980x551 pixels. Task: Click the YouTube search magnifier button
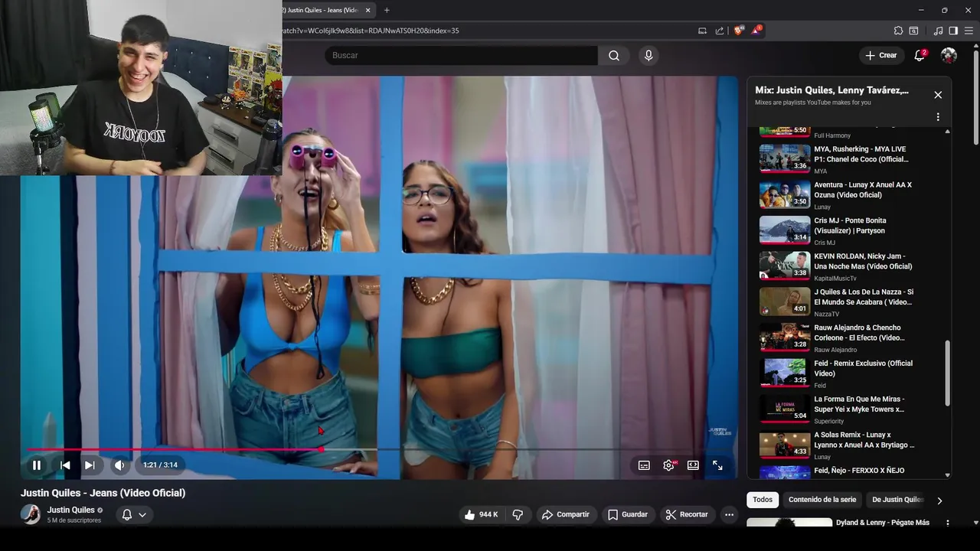point(614,55)
